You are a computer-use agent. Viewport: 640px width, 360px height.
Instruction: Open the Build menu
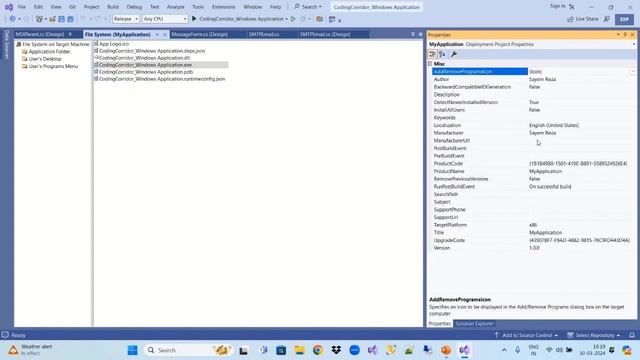coord(113,7)
